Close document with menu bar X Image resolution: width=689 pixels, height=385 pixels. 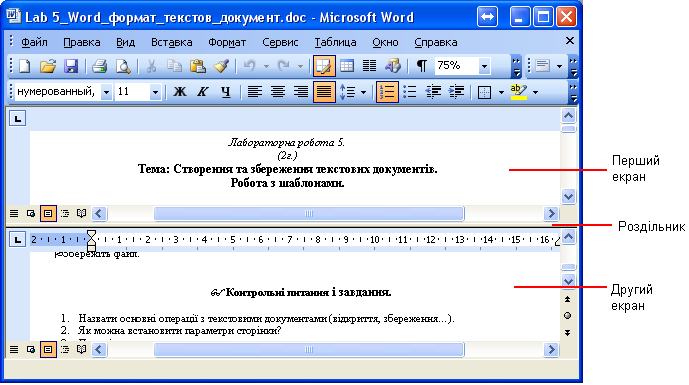coord(570,41)
